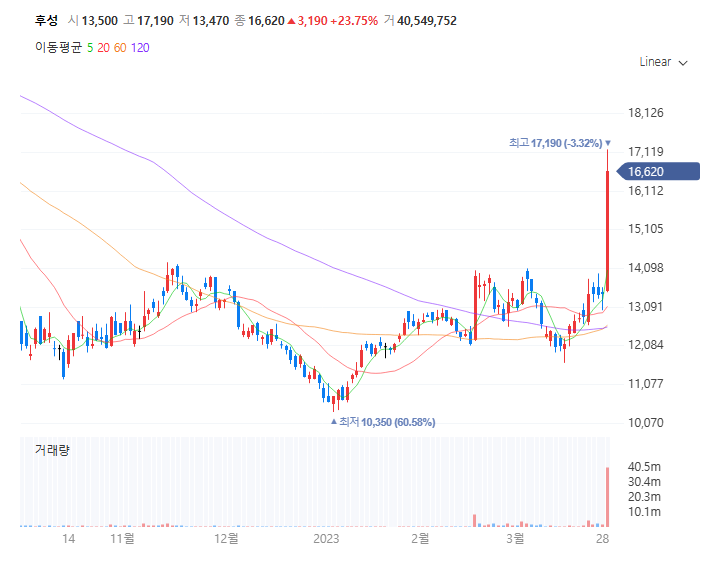Click the 20-day moving average label
Viewport: 710px width, 561px height.
[103, 48]
